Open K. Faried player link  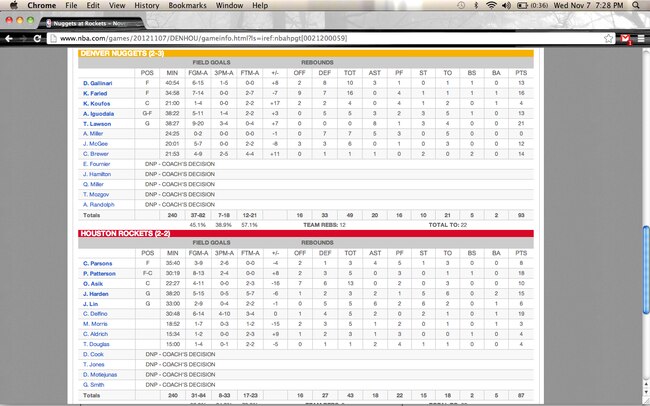[x=95, y=93]
